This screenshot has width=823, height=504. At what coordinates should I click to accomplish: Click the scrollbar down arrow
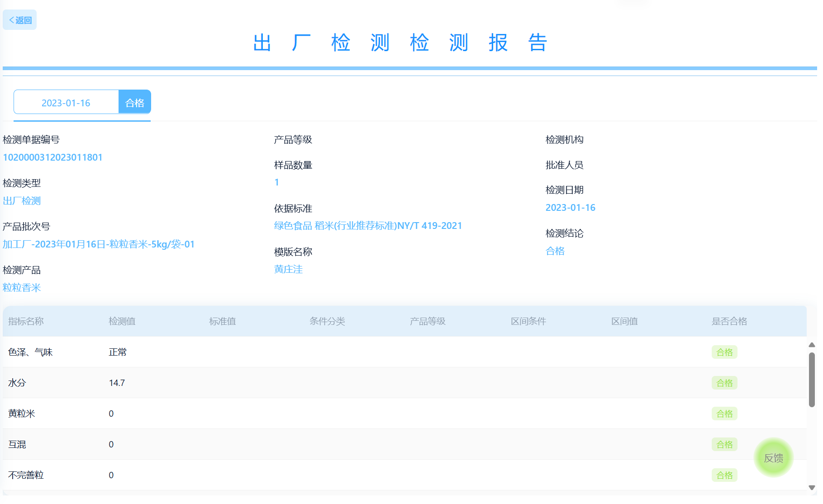pos(812,488)
